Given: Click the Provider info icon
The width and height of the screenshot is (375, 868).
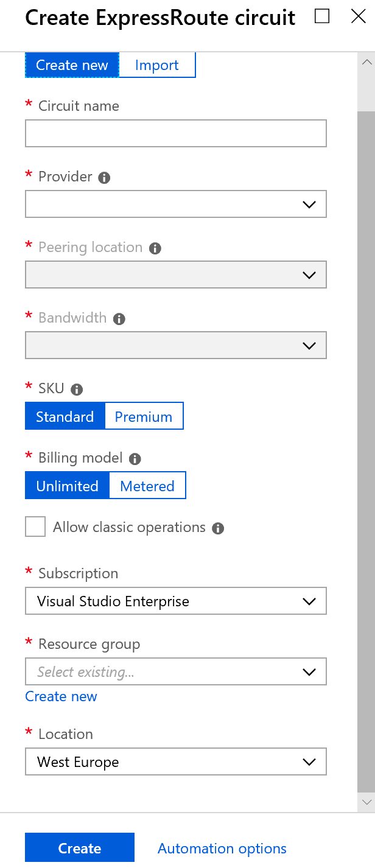Looking at the screenshot, I should [x=105, y=178].
